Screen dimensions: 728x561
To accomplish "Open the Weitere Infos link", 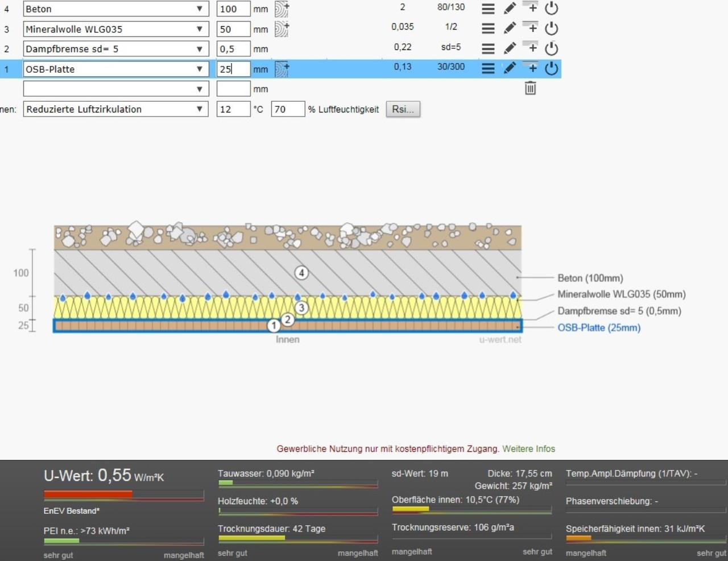I will click(529, 448).
